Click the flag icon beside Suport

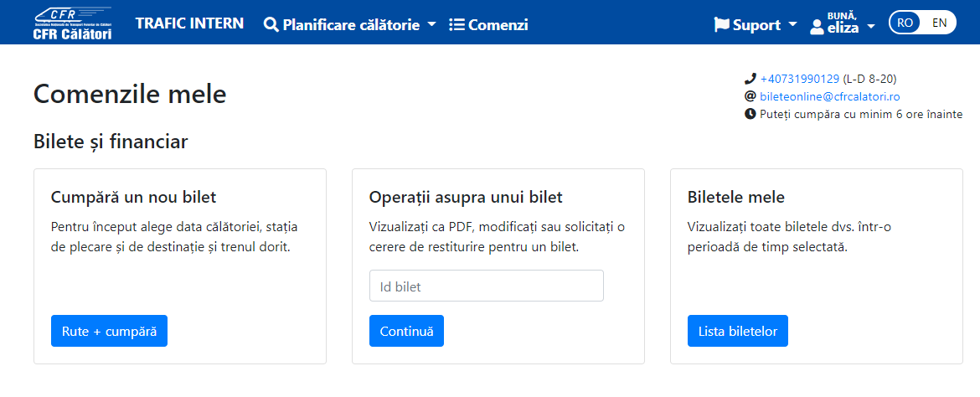pos(722,25)
